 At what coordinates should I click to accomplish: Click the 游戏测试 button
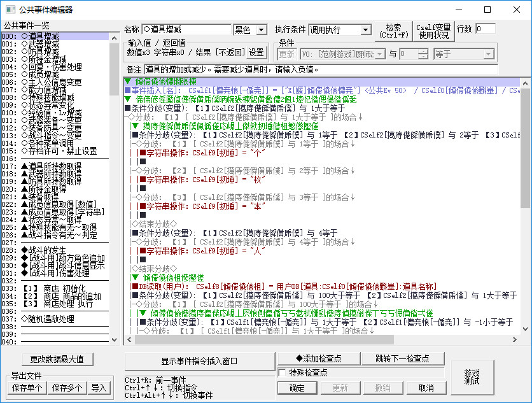click(472, 377)
